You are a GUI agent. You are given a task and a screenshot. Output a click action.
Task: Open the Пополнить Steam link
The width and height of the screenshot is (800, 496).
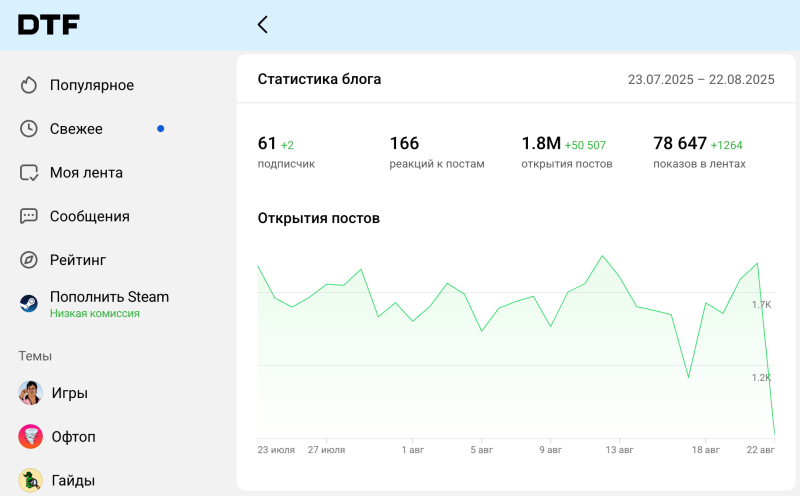tap(109, 297)
